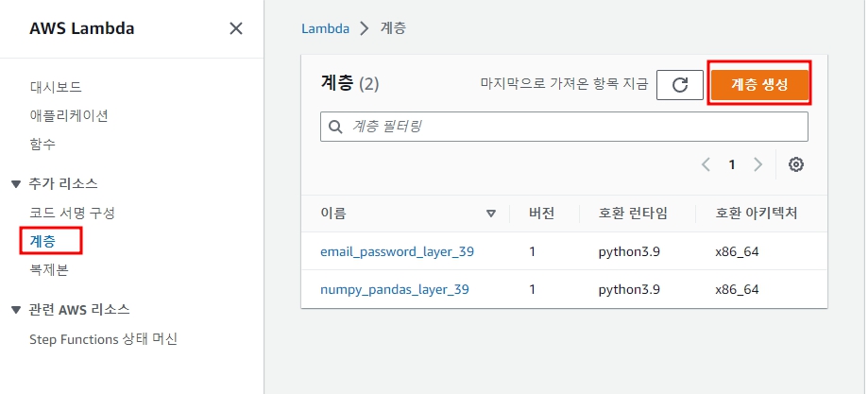The width and height of the screenshot is (868, 394).
Task: Click the 호환 런타임 column header
Action: pyautogui.click(x=633, y=214)
